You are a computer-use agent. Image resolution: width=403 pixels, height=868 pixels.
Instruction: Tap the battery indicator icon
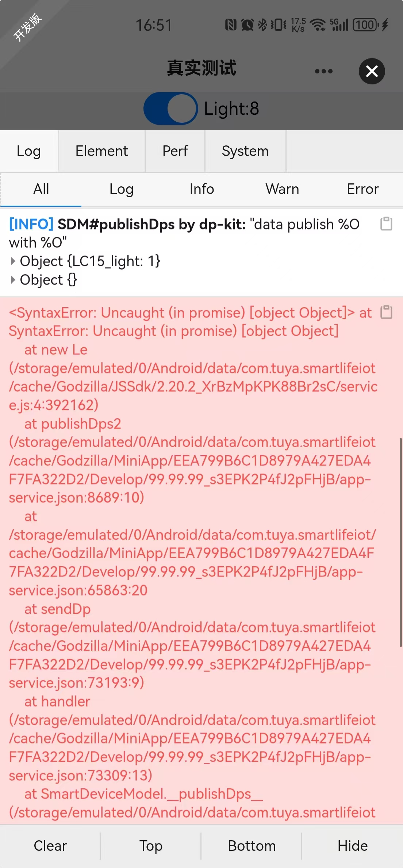366,25
